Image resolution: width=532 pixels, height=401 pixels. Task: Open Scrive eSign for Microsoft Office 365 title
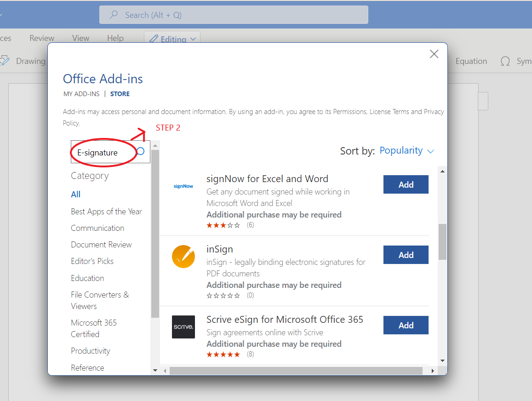point(285,320)
